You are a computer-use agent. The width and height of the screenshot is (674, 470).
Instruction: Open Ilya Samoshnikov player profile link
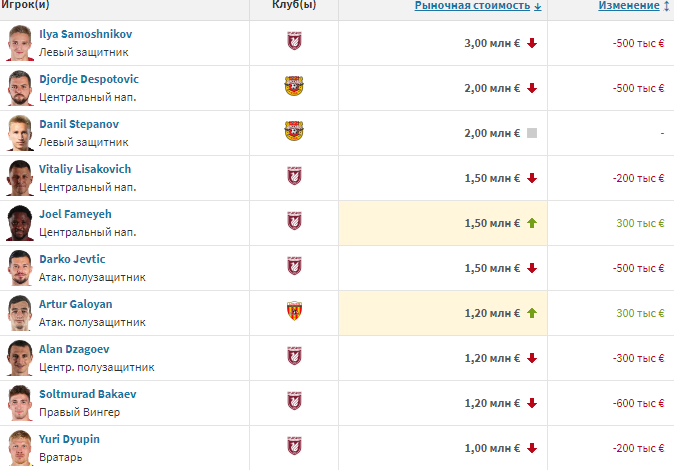85,34
